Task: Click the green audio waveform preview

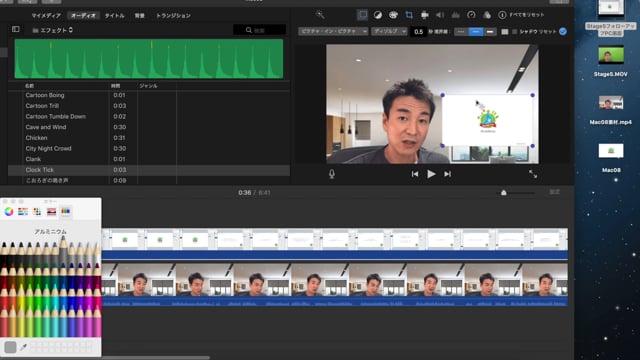Action: pos(149,58)
